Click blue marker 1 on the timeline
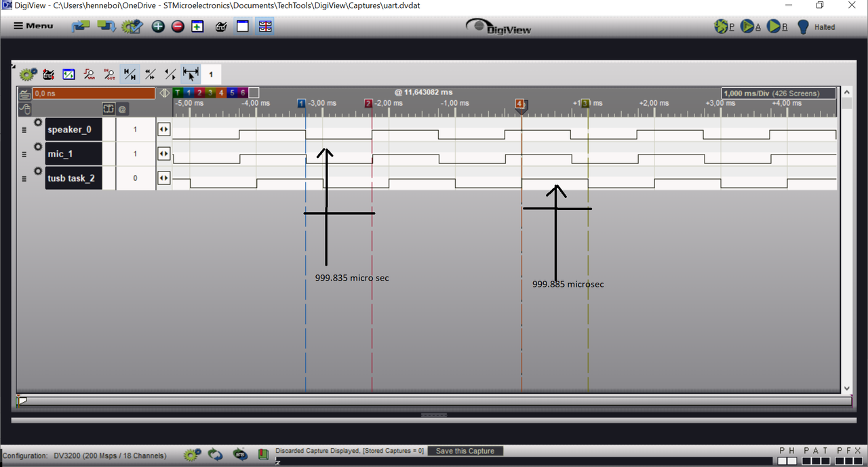Image resolution: width=868 pixels, height=467 pixels. 302,104
